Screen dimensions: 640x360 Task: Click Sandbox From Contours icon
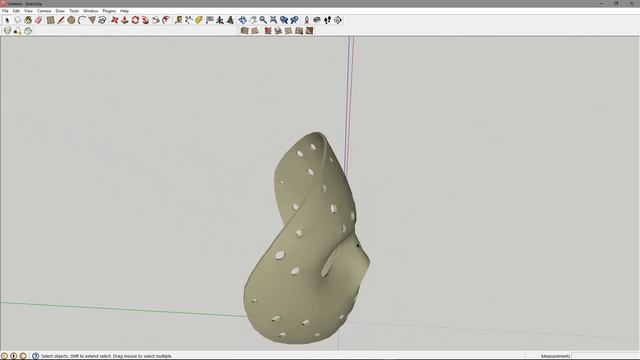(244, 31)
